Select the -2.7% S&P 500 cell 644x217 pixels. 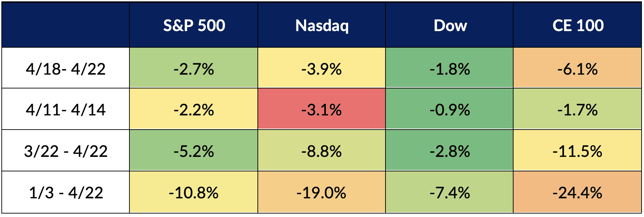tap(194, 69)
